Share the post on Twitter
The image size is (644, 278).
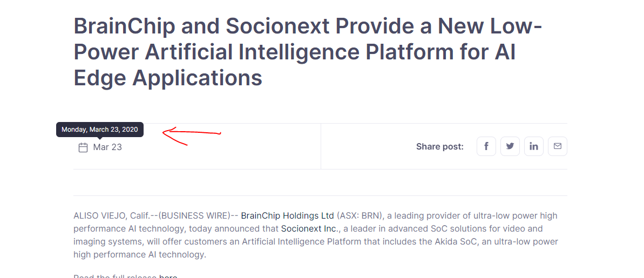510,146
